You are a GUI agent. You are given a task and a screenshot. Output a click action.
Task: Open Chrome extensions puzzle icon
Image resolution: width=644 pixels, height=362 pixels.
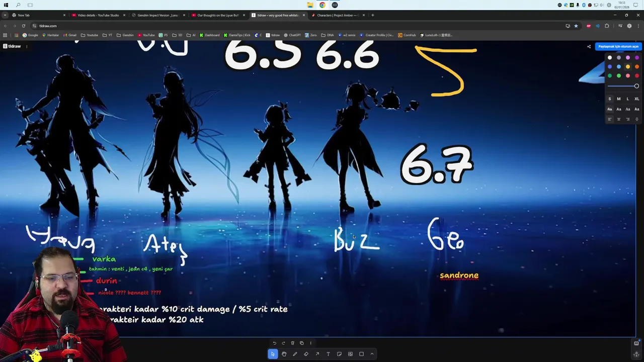[x=607, y=26]
